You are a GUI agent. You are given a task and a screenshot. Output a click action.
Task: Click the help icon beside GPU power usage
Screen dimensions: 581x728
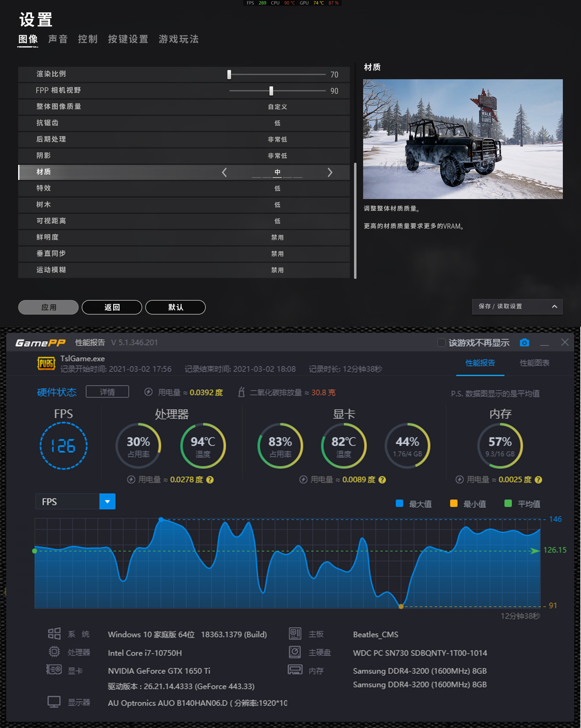tap(382, 480)
